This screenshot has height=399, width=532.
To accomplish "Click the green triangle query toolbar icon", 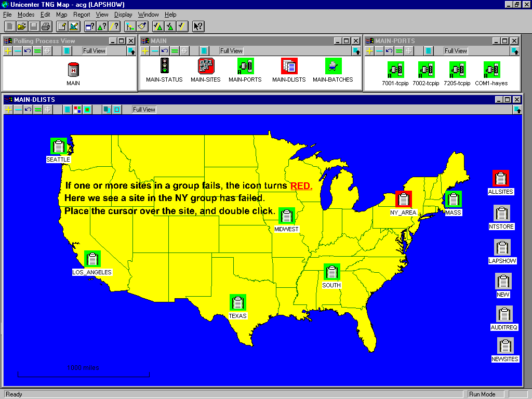I will tap(102, 26).
